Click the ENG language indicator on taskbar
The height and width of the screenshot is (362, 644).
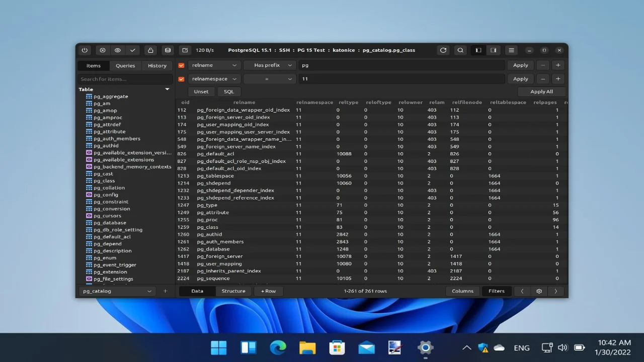522,348
